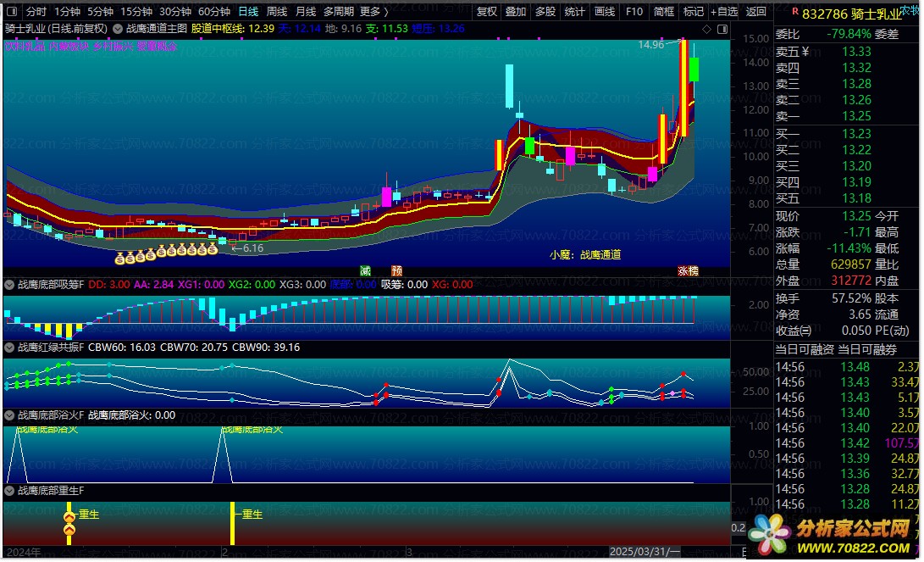The image size is (924, 562).
Task: Select the 日线 daily chart
Action: (248, 11)
